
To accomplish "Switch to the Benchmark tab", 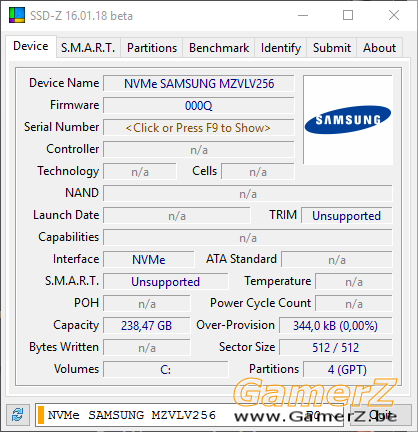I will pyautogui.click(x=219, y=48).
